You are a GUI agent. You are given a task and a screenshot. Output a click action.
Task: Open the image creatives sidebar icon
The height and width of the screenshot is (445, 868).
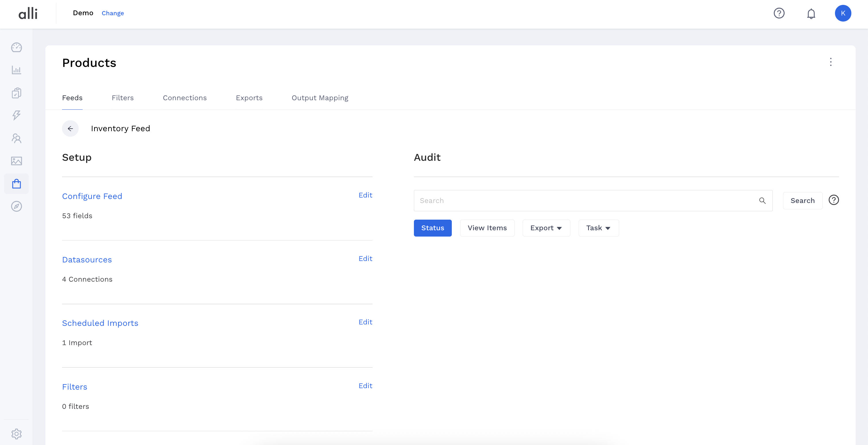16,161
